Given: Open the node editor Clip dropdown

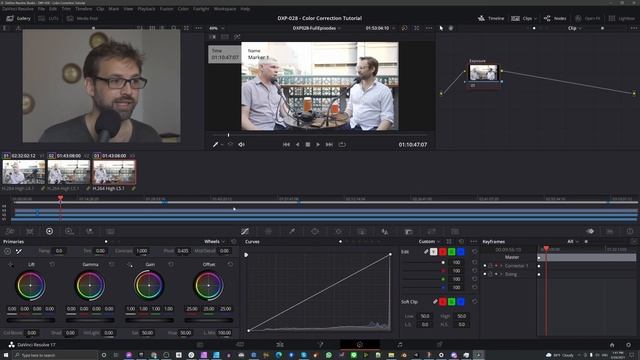Looking at the screenshot, I should point(574,28).
